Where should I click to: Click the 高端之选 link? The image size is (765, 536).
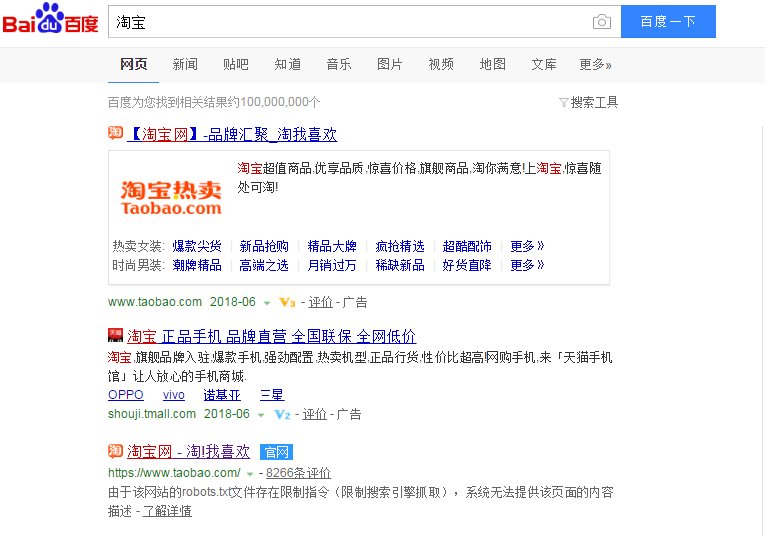pos(264,265)
